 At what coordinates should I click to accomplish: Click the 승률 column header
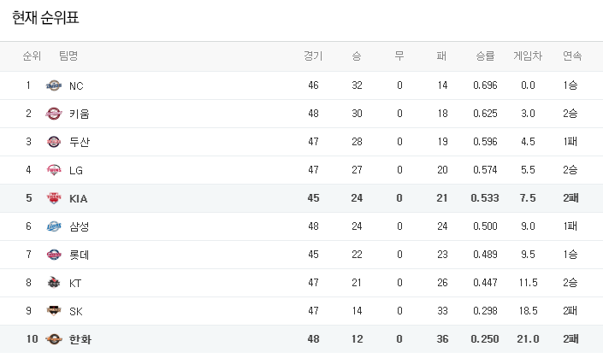pos(485,56)
